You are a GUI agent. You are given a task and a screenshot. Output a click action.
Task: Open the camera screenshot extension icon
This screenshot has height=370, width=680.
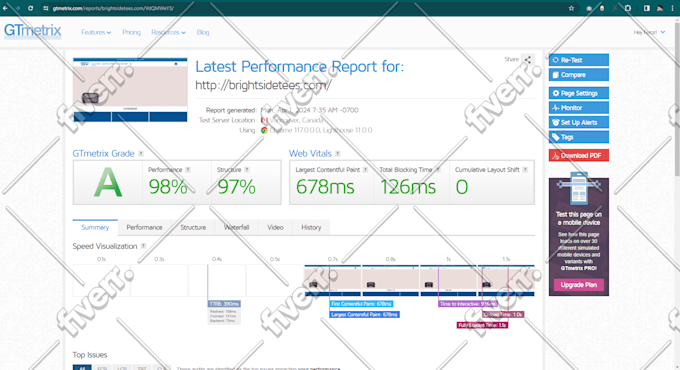click(x=589, y=8)
